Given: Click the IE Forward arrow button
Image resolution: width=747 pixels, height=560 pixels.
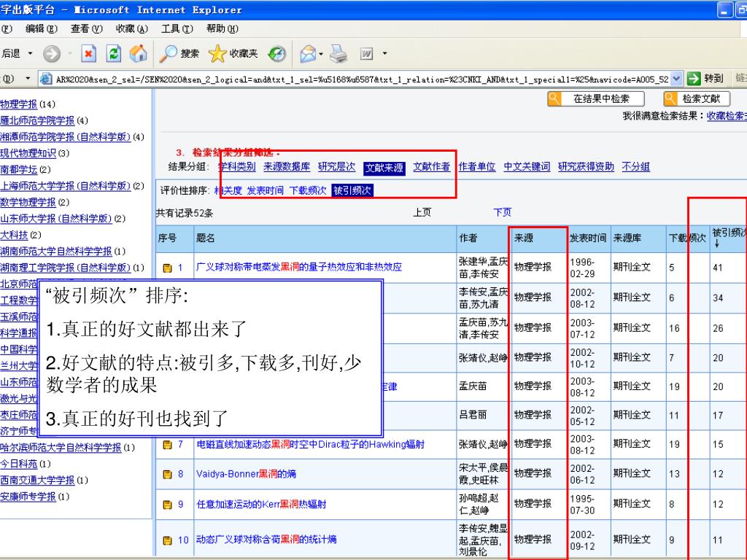Looking at the screenshot, I should coord(52,53).
